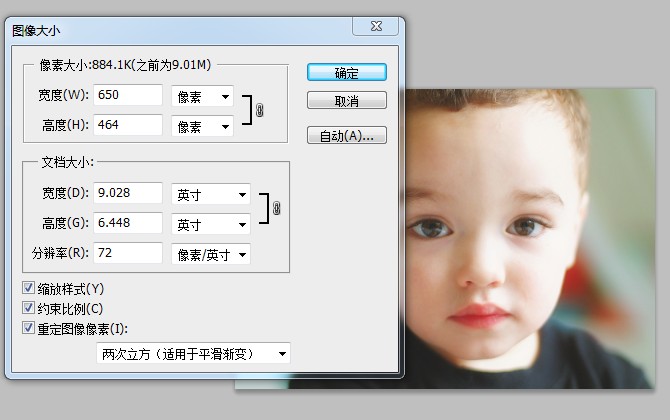The image size is (670, 420).
Task: Click the pixel size chain link icon
Action: point(259,110)
